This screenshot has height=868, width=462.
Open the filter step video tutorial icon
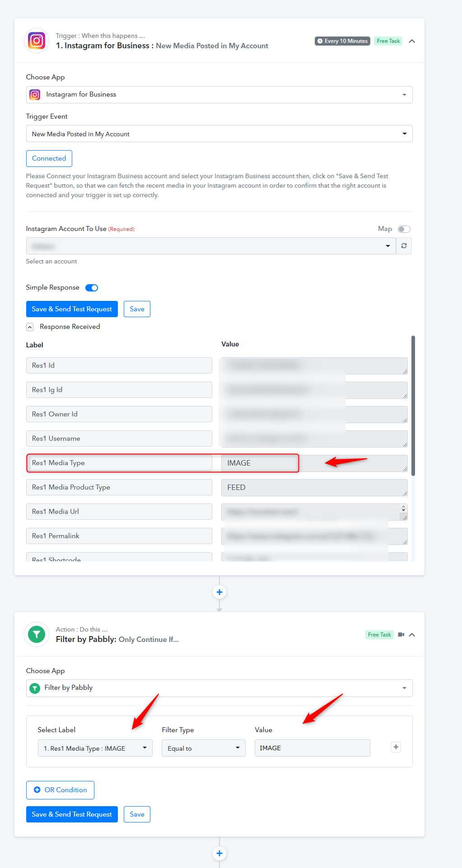click(401, 635)
